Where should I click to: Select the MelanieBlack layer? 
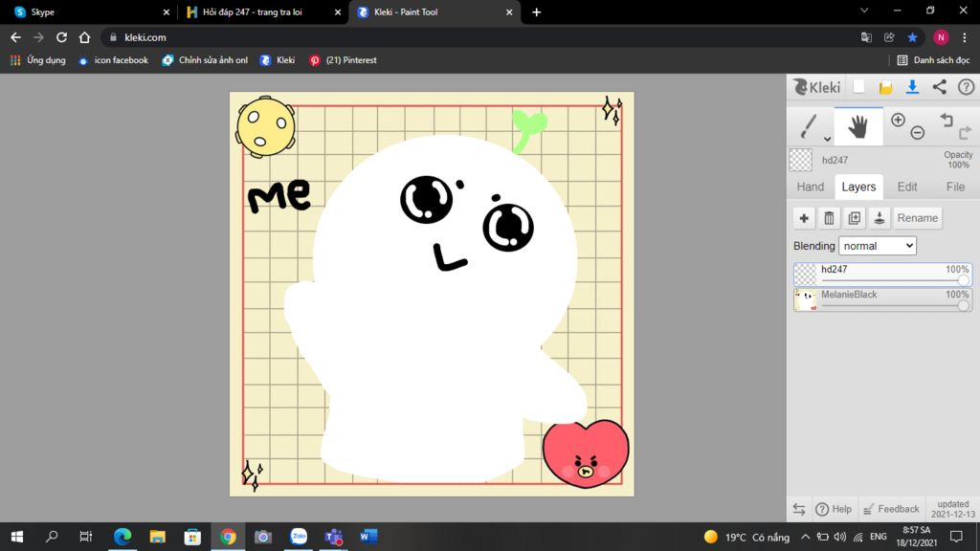click(882, 299)
